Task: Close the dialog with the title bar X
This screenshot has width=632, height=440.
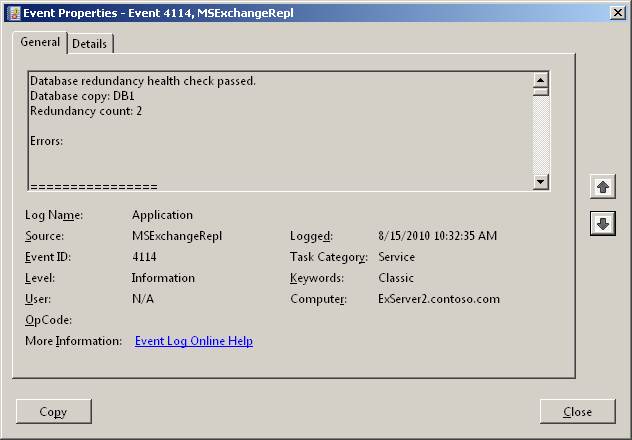Action: [617, 12]
